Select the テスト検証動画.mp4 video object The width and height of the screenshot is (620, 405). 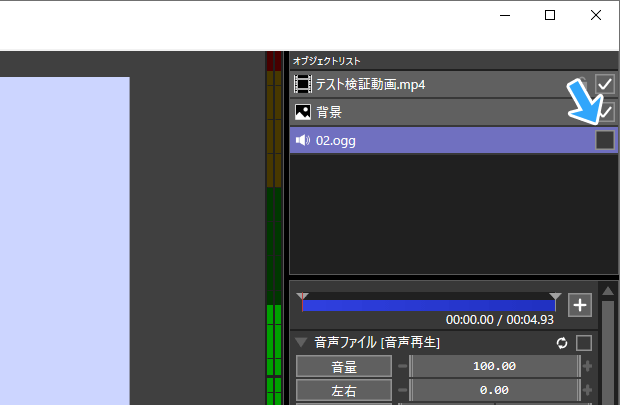coord(454,84)
